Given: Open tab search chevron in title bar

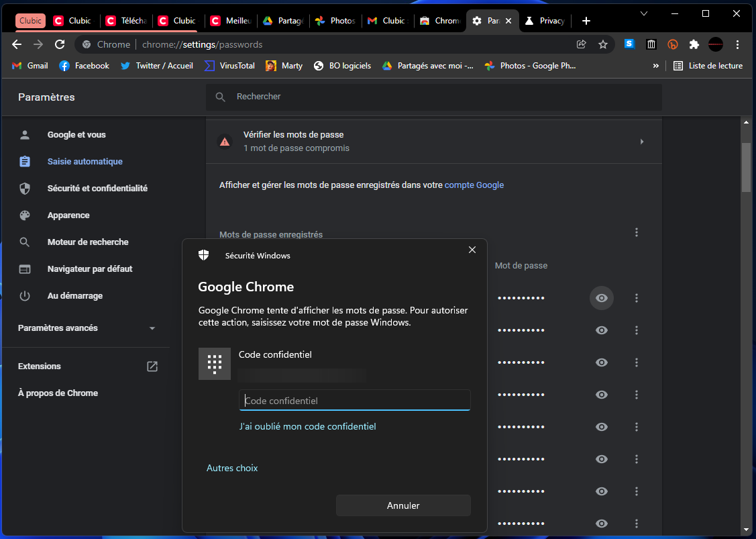Looking at the screenshot, I should tap(644, 13).
